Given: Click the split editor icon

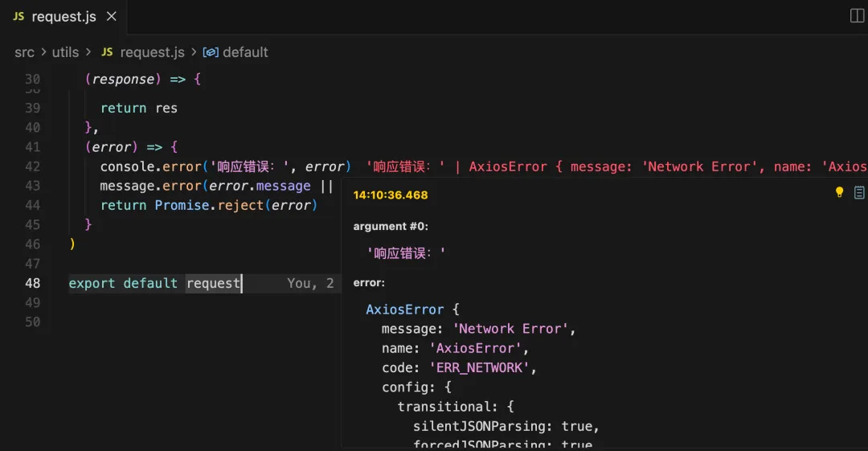Looking at the screenshot, I should pos(857,16).
